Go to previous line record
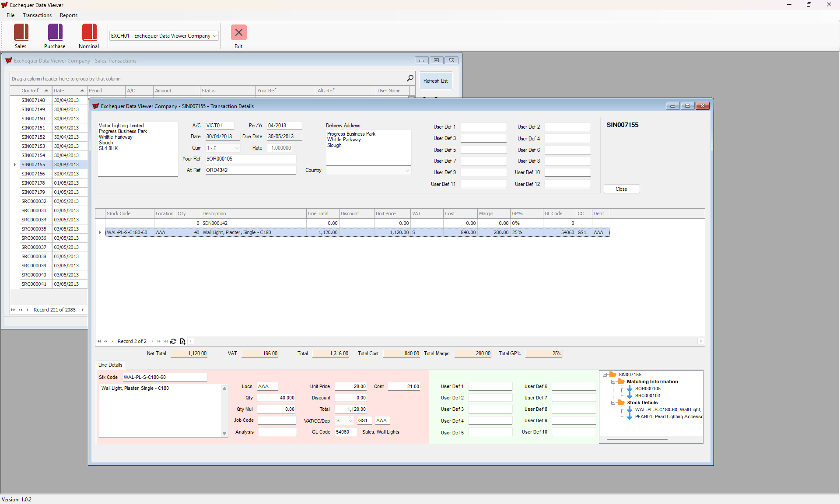 [113, 341]
